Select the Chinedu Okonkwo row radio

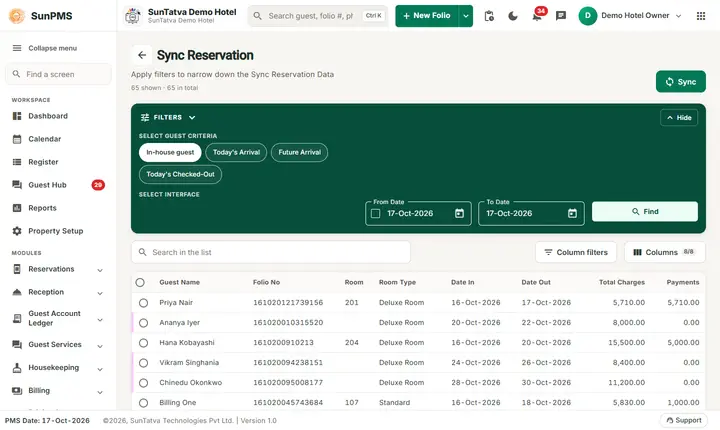click(143, 383)
